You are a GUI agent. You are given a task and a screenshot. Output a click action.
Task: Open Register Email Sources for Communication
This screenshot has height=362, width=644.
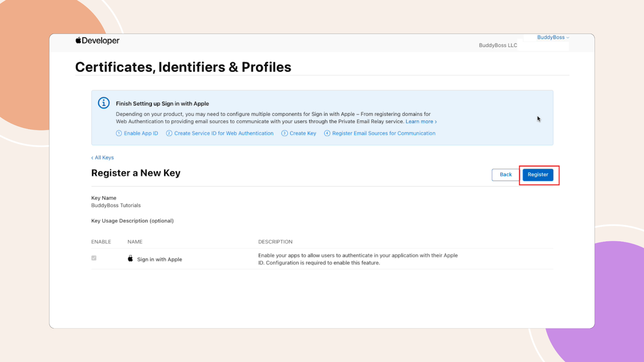pyautogui.click(x=384, y=133)
